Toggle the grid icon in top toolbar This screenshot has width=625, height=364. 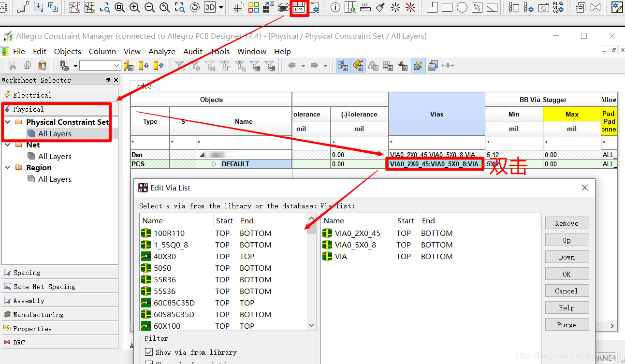[238, 8]
